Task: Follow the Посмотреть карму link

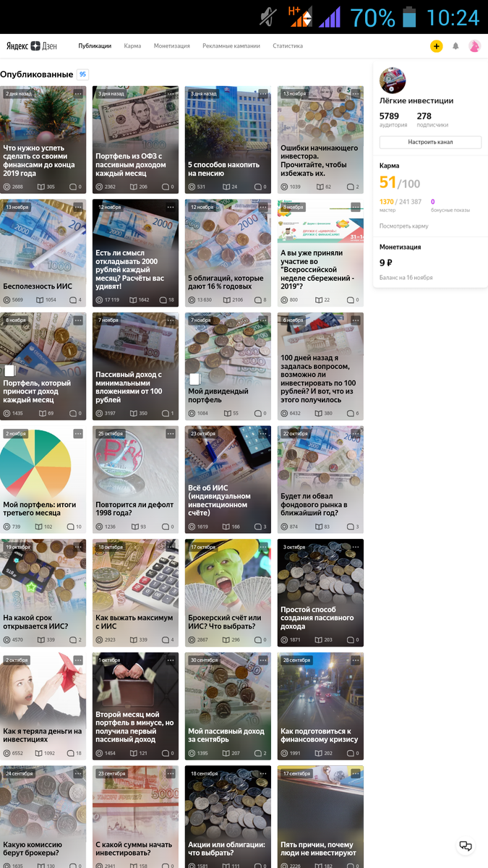Action: pyautogui.click(x=404, y=226)
